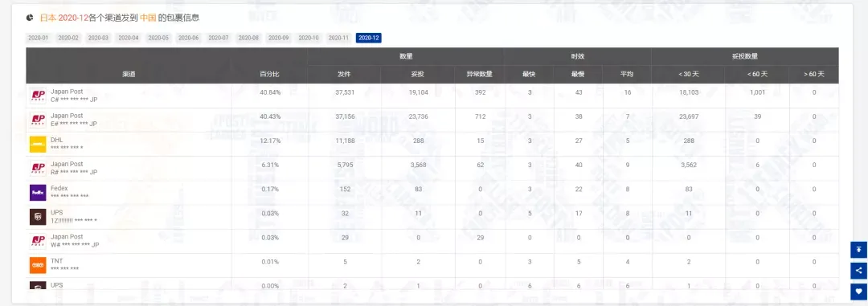Viewport: 868px width, 306px height.
Task: Click the share icon button
Action: (x=858, y=271)
